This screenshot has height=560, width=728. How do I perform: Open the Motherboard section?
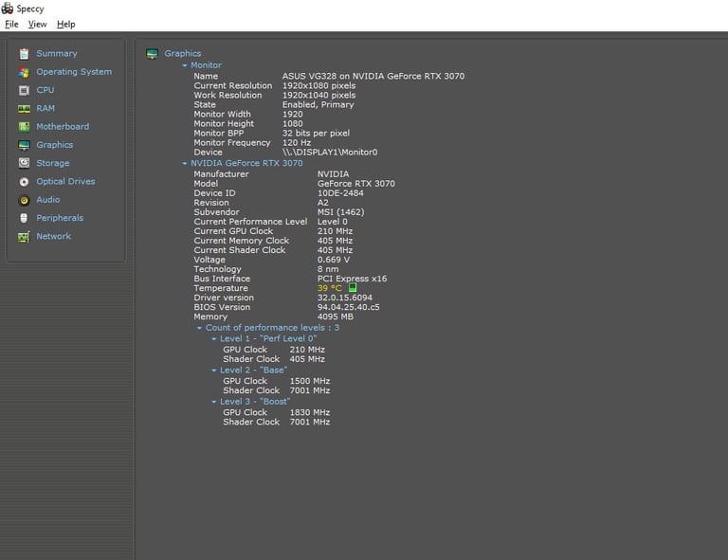63,127
